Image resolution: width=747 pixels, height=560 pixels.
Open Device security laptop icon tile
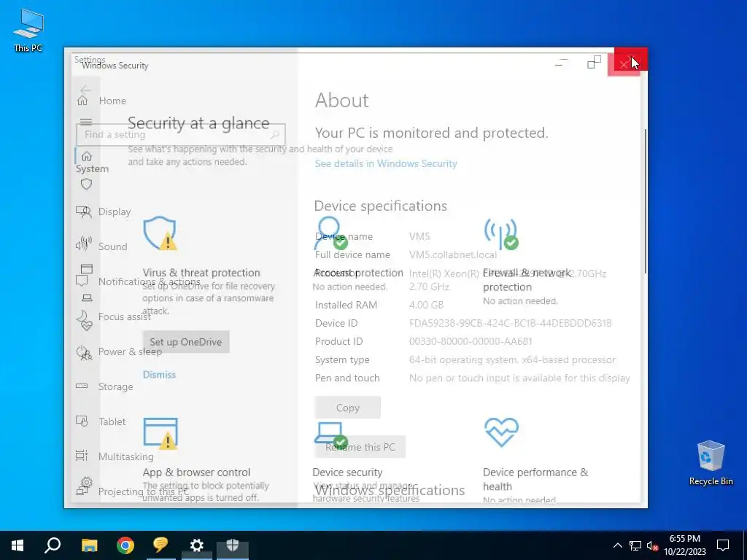330,436
